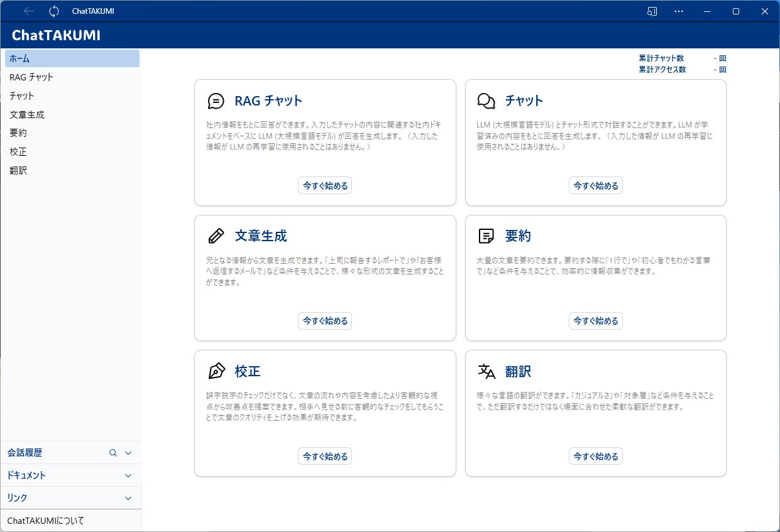This screenshot has width=780, height=532.
Task: Click the 校正 card description text
Action: (325, 406)
